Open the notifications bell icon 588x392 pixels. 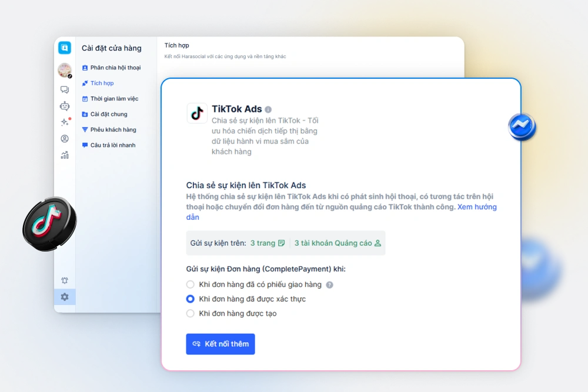tap(65, 280)
